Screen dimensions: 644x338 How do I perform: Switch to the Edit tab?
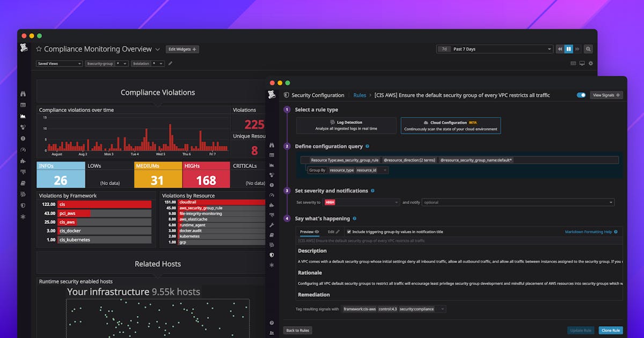point(333,232)
